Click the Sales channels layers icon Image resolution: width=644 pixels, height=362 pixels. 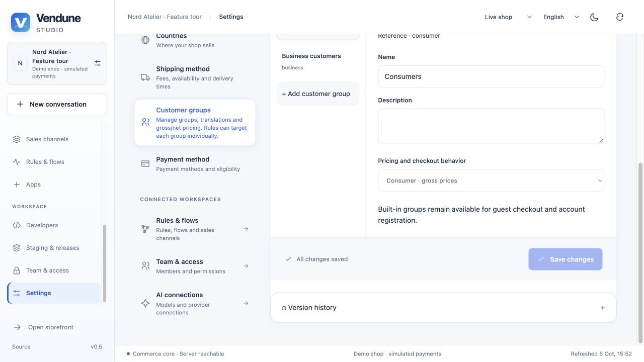[17, 139]
